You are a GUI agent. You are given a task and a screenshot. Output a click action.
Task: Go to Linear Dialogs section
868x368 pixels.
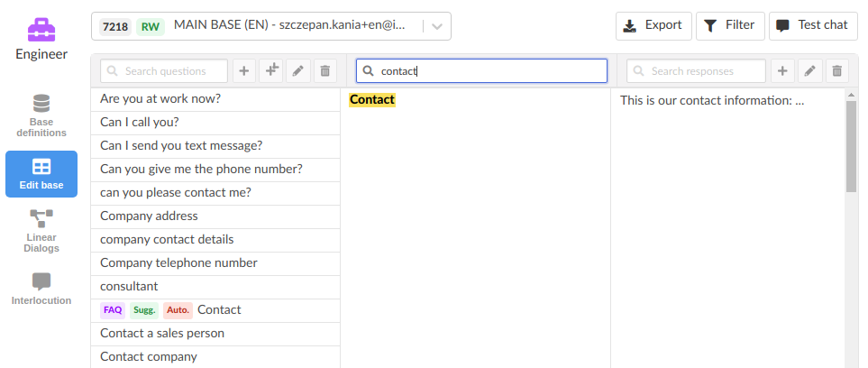41,231
